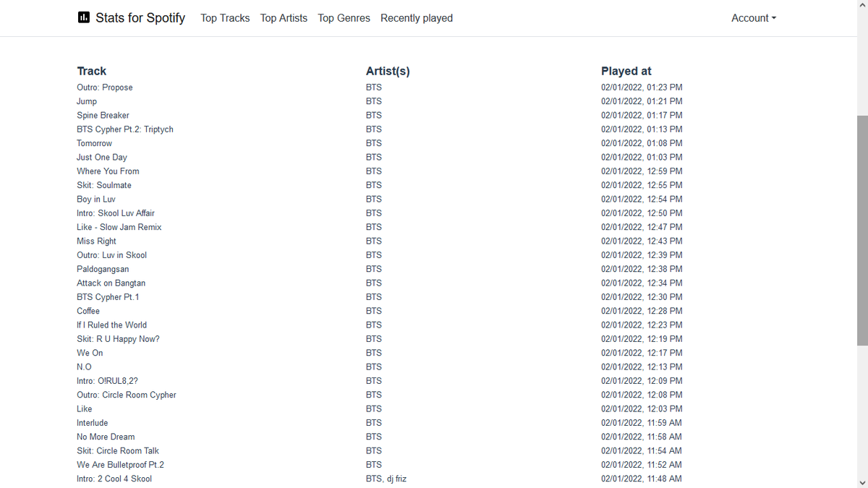Screen dimensions: 868x488
Task: Click timestamp '02/01/2022, 12:47 PM'
Action: pos(642,227)
